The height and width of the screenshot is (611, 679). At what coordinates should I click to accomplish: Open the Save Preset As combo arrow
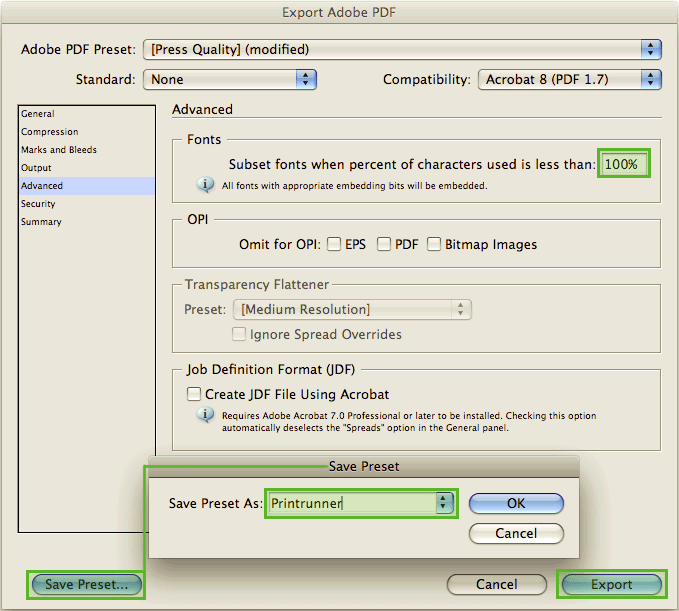tap(444, 504)
